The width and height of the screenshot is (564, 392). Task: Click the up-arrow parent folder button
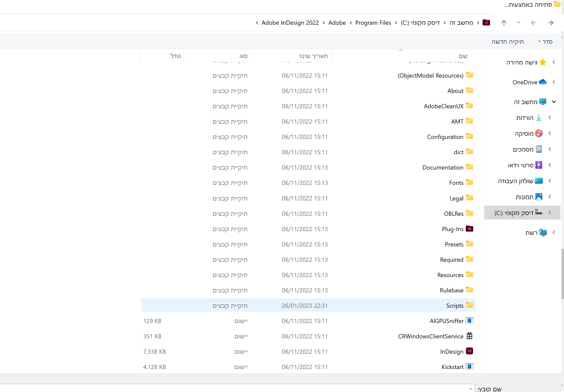(504, 23)
